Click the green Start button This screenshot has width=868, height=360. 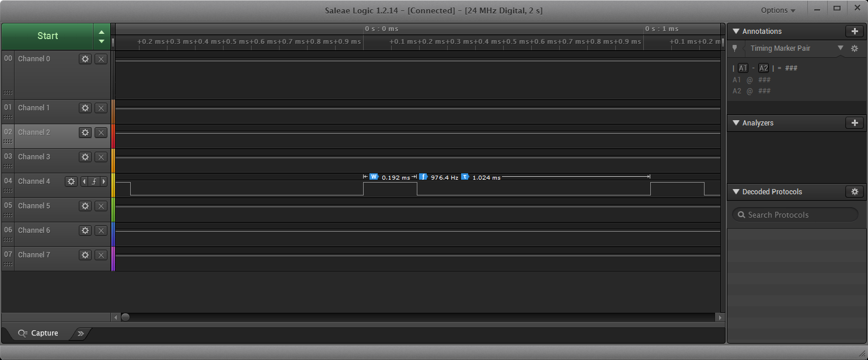[x=47, y=36]
